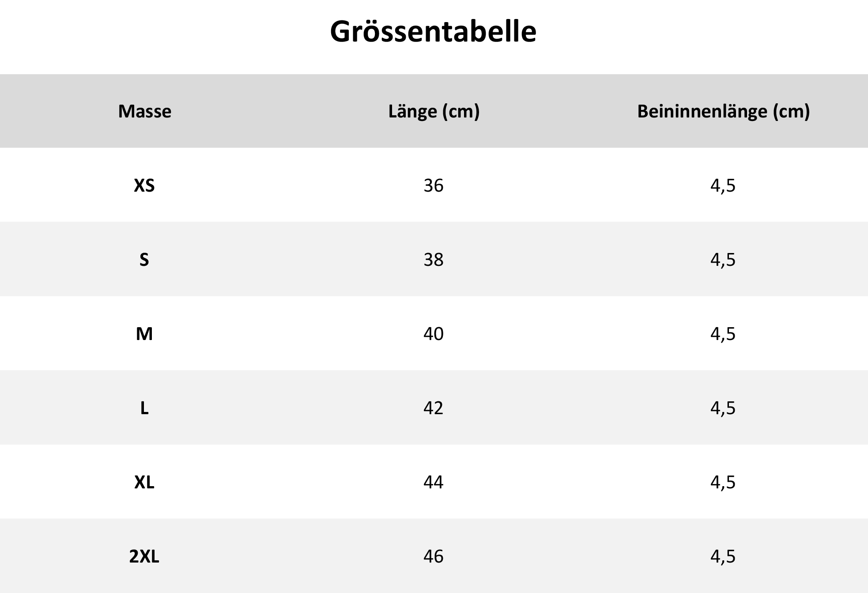Select length value 36
Image resolution: width=868 pixels, height=593 pixels.
[434, 185]
